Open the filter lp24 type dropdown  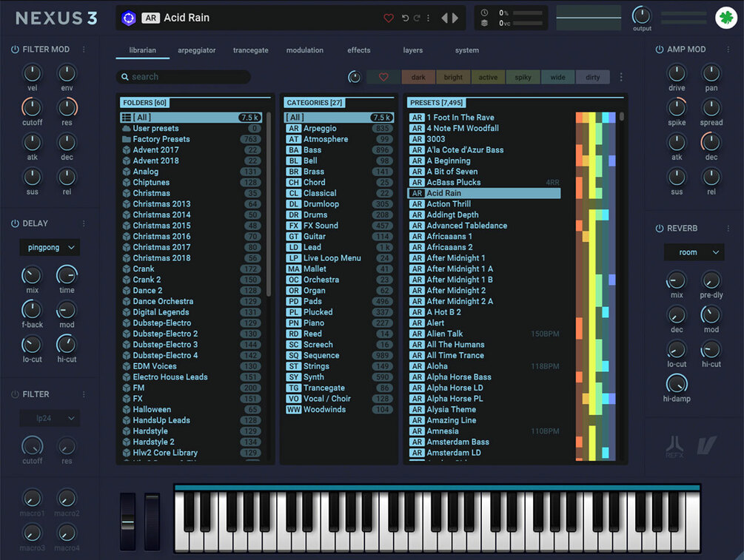click(x=50, y=418)
